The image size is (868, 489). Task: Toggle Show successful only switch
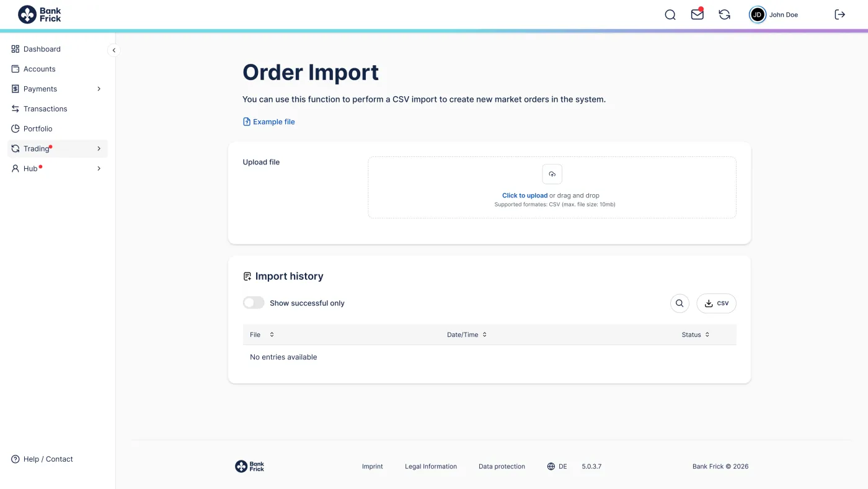click(254, 303)
